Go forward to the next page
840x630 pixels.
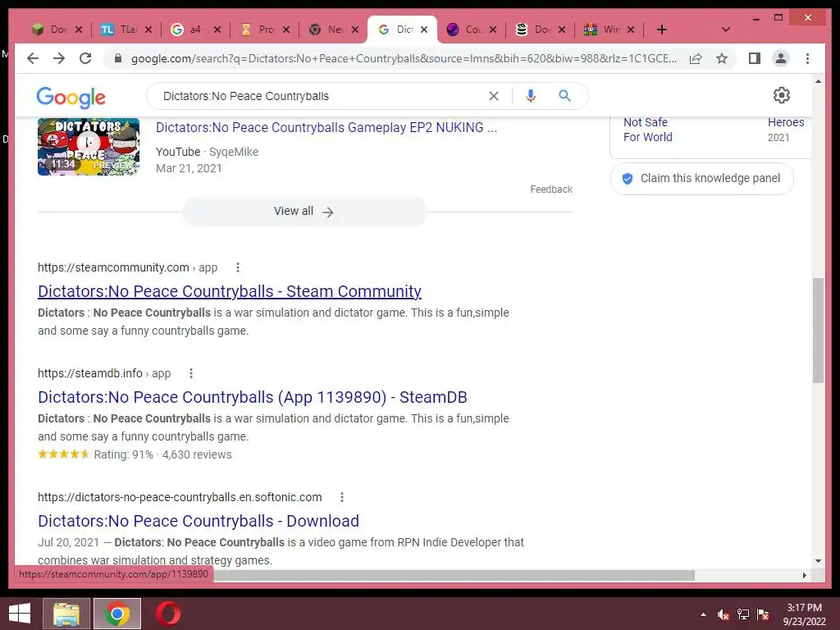59,58
